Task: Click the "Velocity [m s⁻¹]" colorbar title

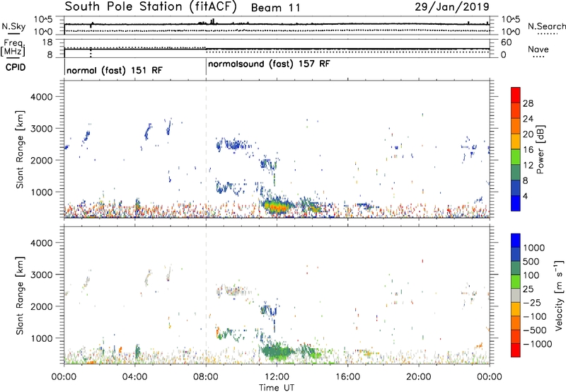Action: pos(559,296)
